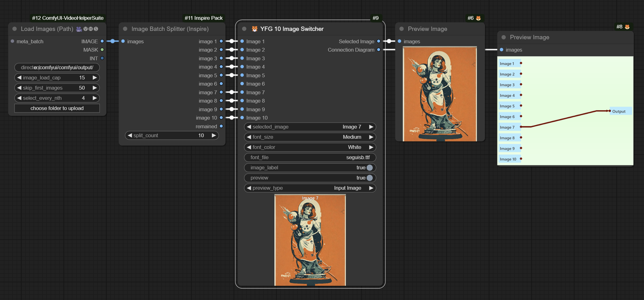Click the splitter's image 6 output port

(x=221, y=83)
